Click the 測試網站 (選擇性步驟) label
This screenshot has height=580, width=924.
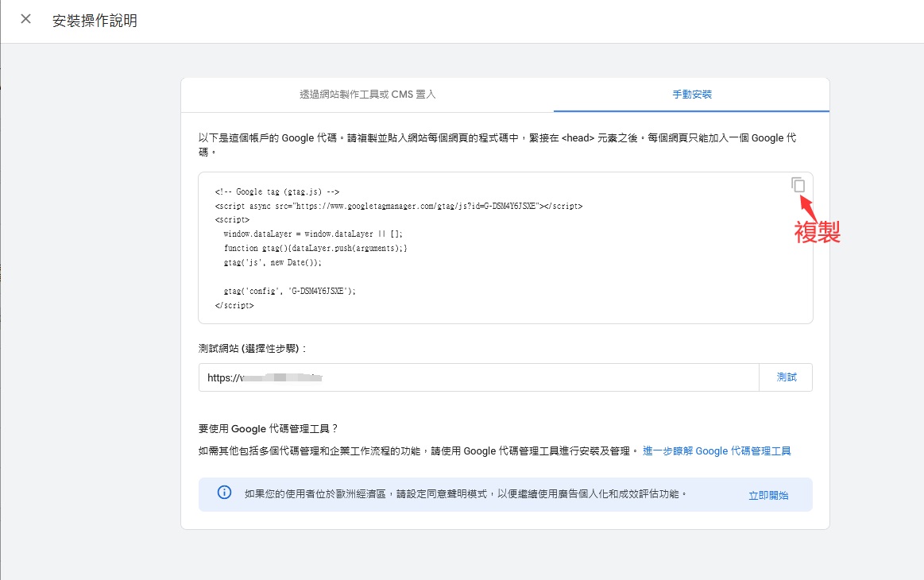click(x=253, y=348)
